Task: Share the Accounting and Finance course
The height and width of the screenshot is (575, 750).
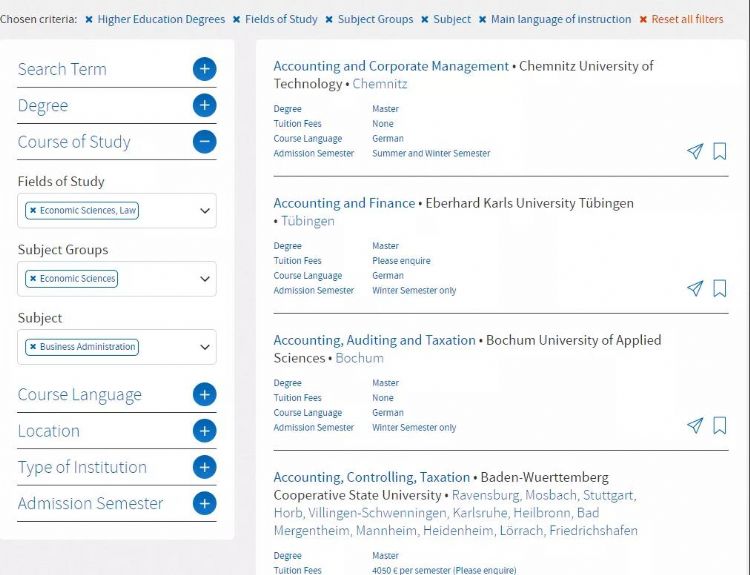Action: pyautogui.click(x=695, y=289)
